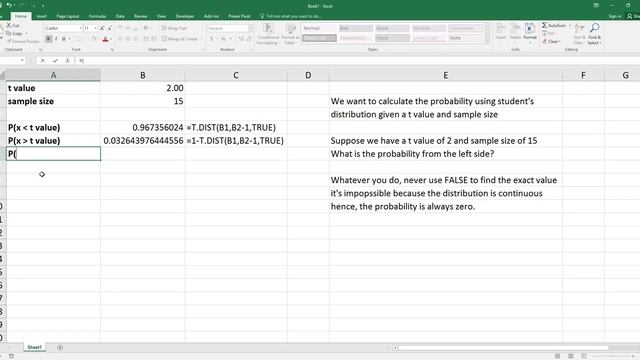Switch to the Review tab
Image resolution: width=640 pixels, height=360 pixels.
(x=140, y=16)
